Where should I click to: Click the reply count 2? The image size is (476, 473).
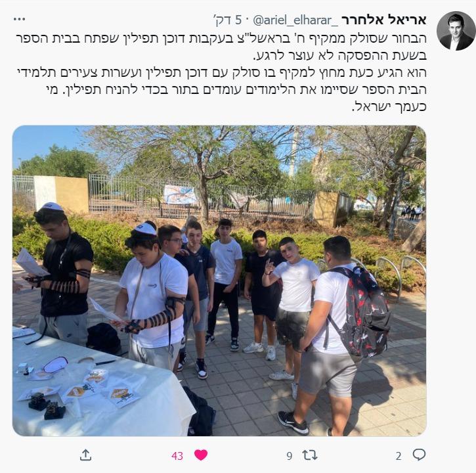pyautogui.click(x=399, y=456)
